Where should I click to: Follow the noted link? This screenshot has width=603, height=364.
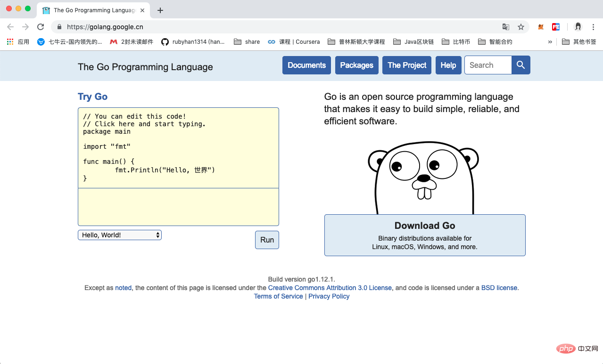124,288
